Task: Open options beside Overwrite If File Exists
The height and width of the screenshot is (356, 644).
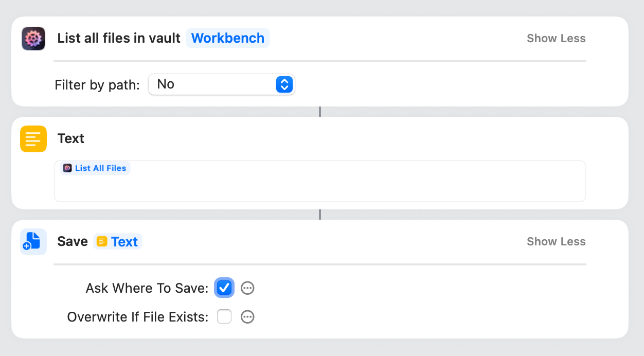Action: [247, 317]
